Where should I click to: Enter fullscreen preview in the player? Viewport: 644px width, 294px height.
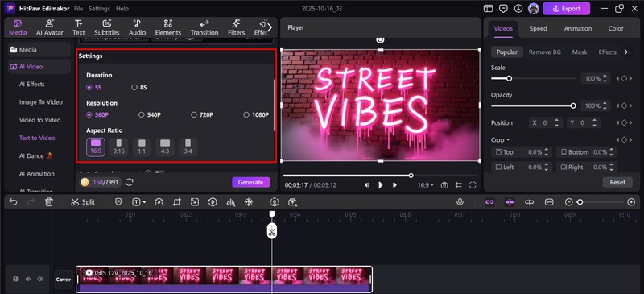pos(473,185)
